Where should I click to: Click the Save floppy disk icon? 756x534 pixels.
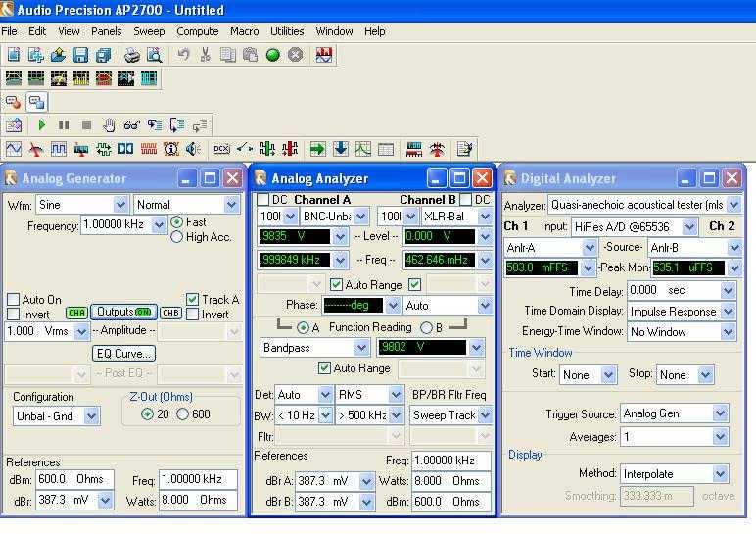point(80,55)
